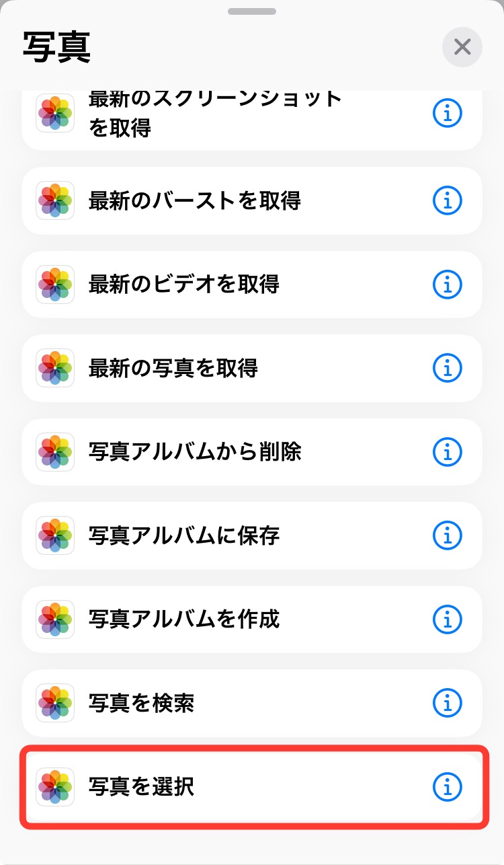
Task: View info for 最新の写真を取得
Action: point(447,368)
